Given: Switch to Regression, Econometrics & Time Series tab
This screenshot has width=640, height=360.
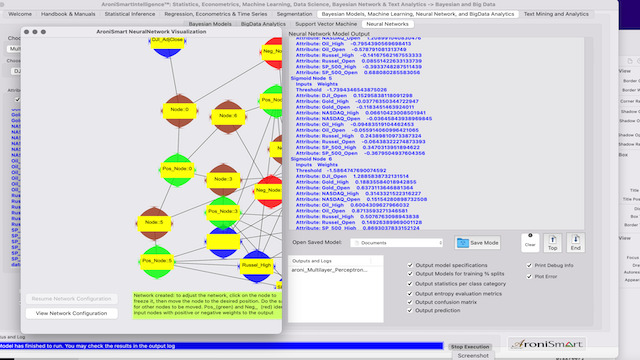Looking at the screenshot, I should (216, 14).
